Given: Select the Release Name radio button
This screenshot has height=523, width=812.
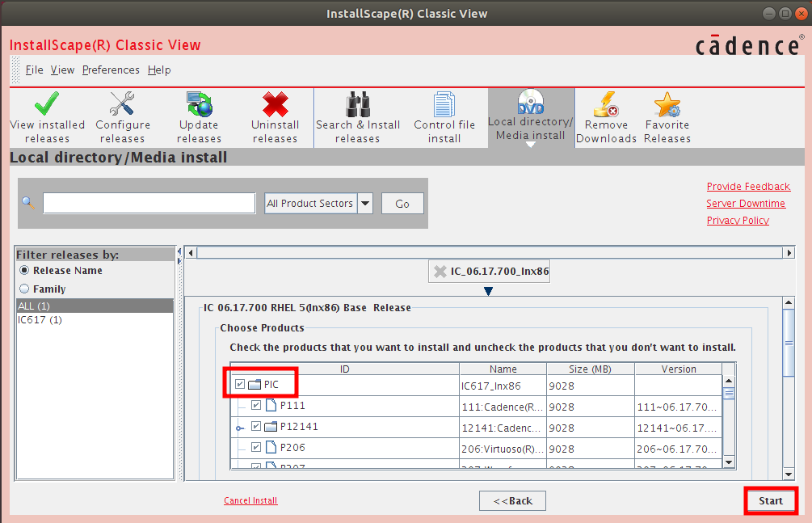Looking at the screenshot, I should pos(24,271).
